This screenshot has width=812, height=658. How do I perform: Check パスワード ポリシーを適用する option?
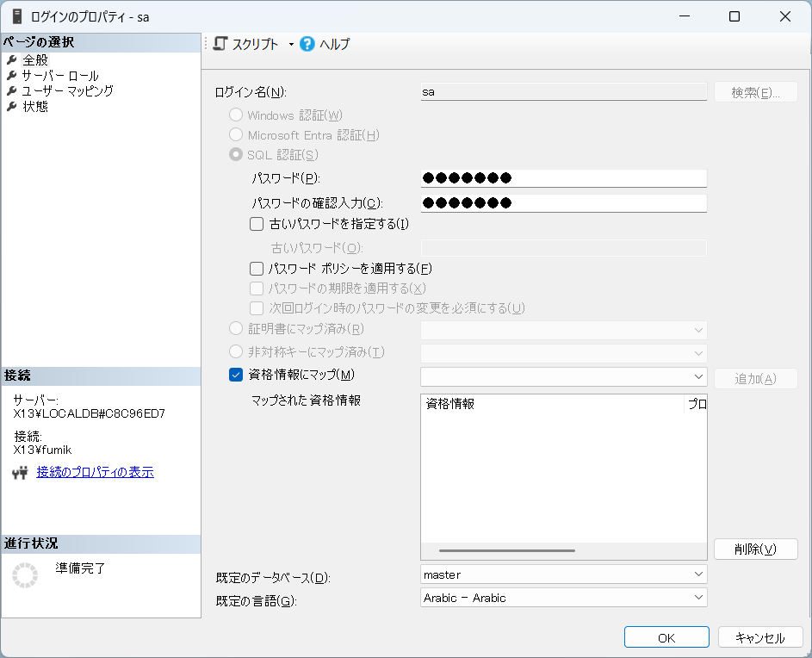(x=256, y=269)
